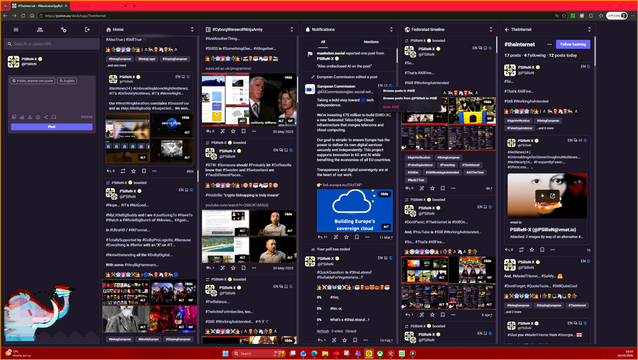Screen dimensions: 638x360
Task: Hide the bouncy castle media in Federated timeline
Action: [487, 102]
